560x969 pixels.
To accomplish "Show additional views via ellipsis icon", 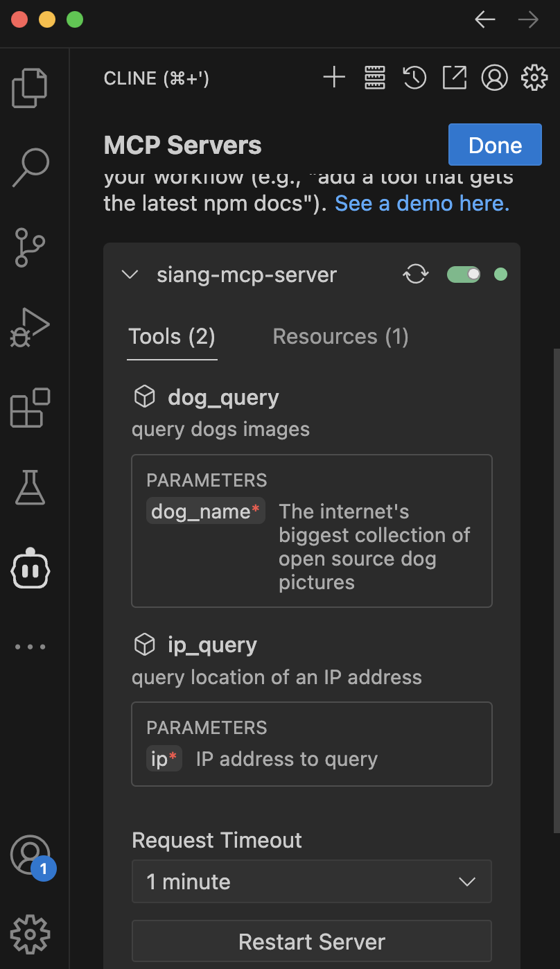I will 30,647.
